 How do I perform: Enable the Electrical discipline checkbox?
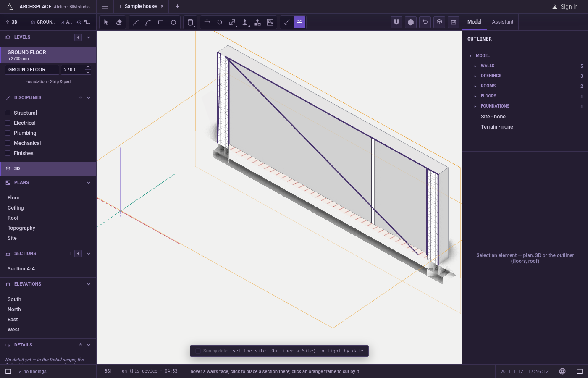pyautogui.click(x=8, y=123)
